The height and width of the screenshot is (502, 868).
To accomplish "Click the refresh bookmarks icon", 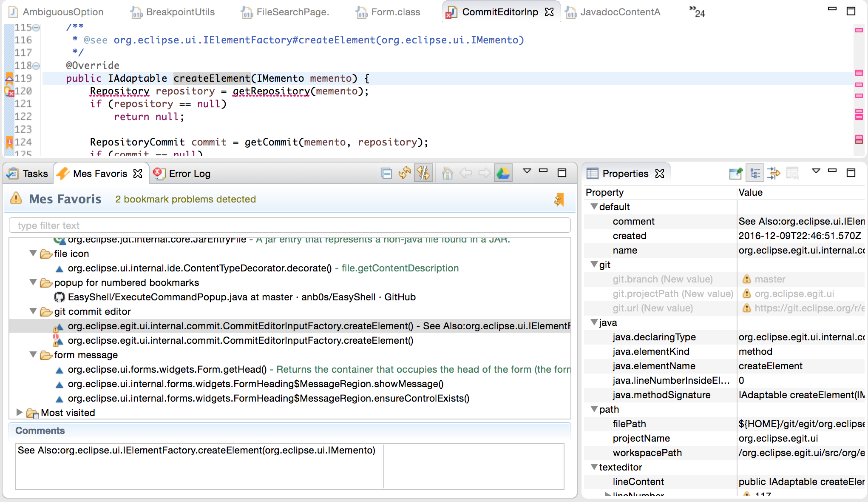I will pos(404,173).
